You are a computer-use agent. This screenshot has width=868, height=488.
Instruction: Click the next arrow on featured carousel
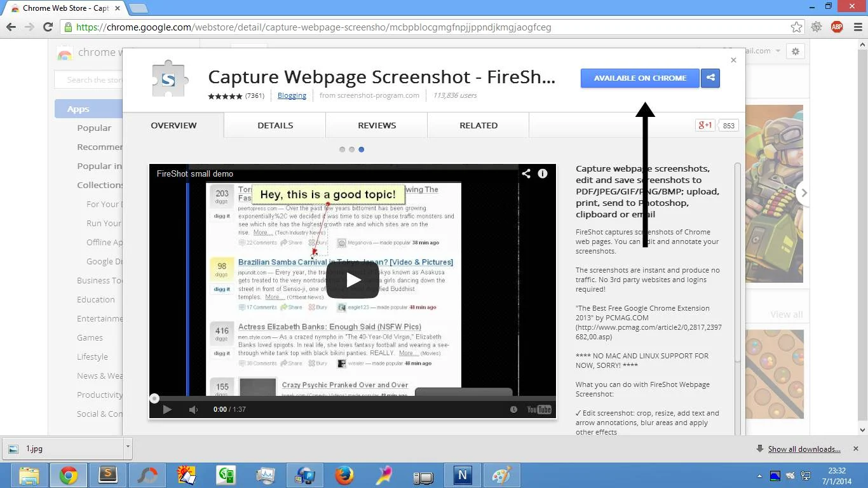(x=803, y=193)
